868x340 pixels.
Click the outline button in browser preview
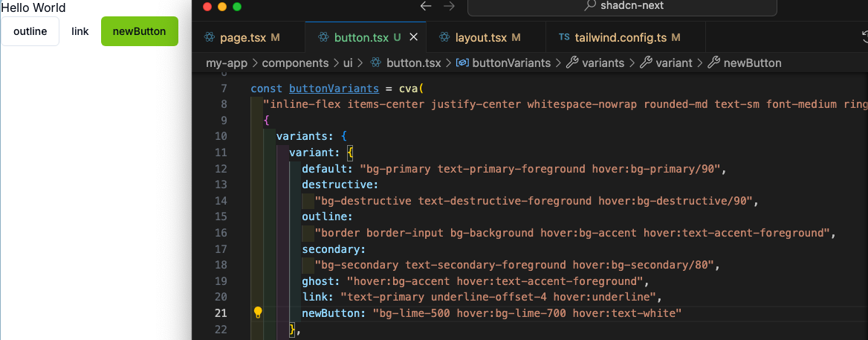tap(30, 31)
